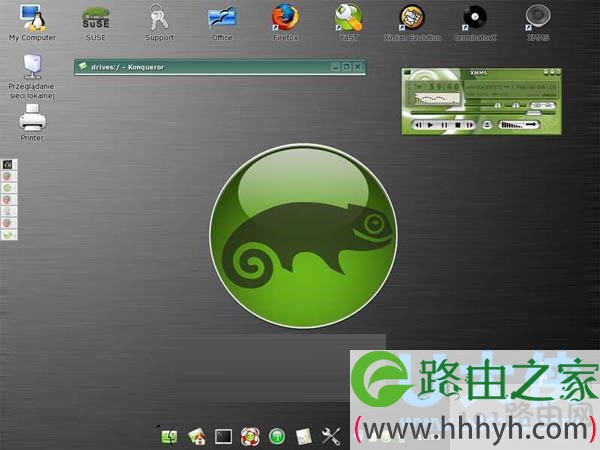The height and width of the screenshot is (450, 600).
Task: Click previous track in XMMS
Action: [x=419, y=125]
